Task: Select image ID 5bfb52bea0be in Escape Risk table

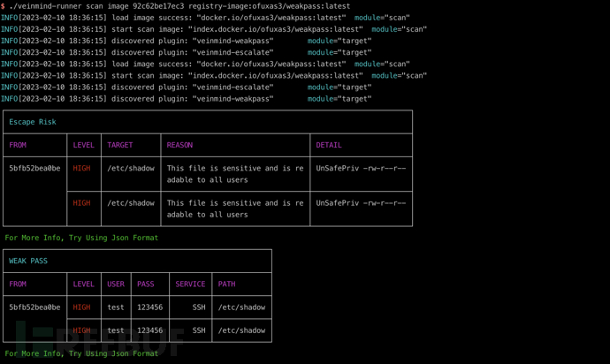Action: [x=35, y=168]
